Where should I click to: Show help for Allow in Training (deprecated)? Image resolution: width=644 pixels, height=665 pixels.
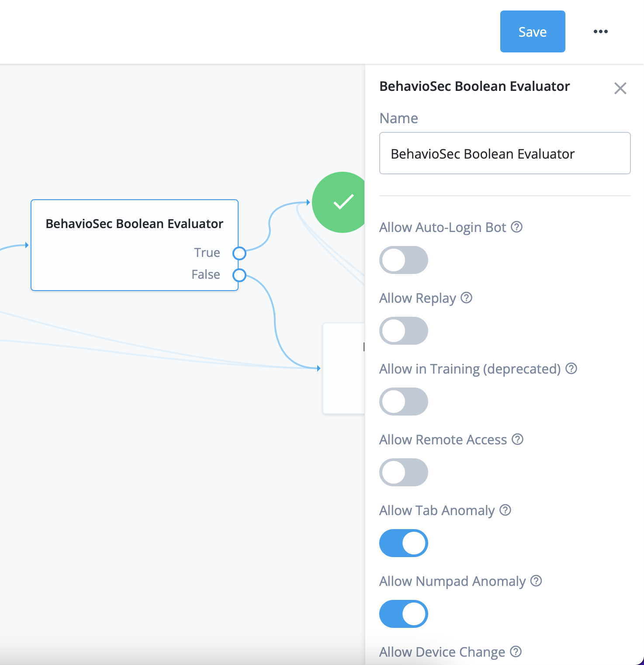pos(571,369)
